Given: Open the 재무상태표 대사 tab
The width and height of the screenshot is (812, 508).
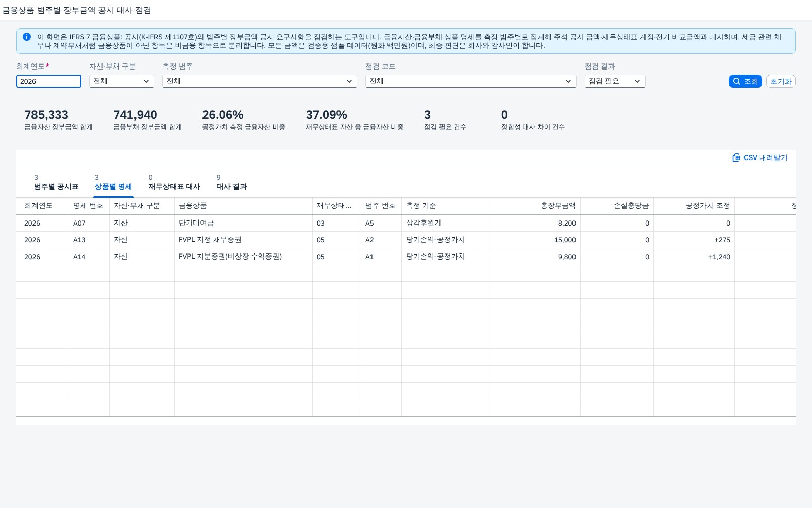Looking at the screenshot, I should pos(174,183).
